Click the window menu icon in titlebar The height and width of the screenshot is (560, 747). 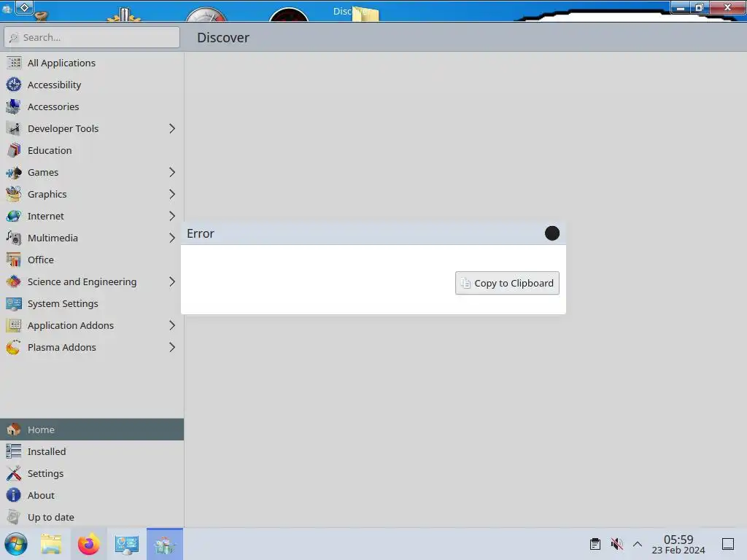click(7, 9)
